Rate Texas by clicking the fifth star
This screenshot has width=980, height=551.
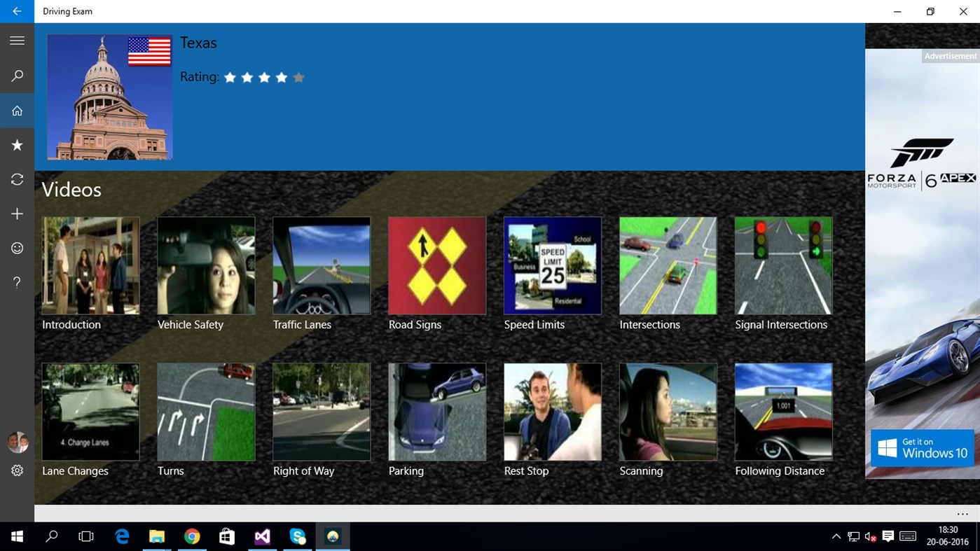tap(299, 77)
